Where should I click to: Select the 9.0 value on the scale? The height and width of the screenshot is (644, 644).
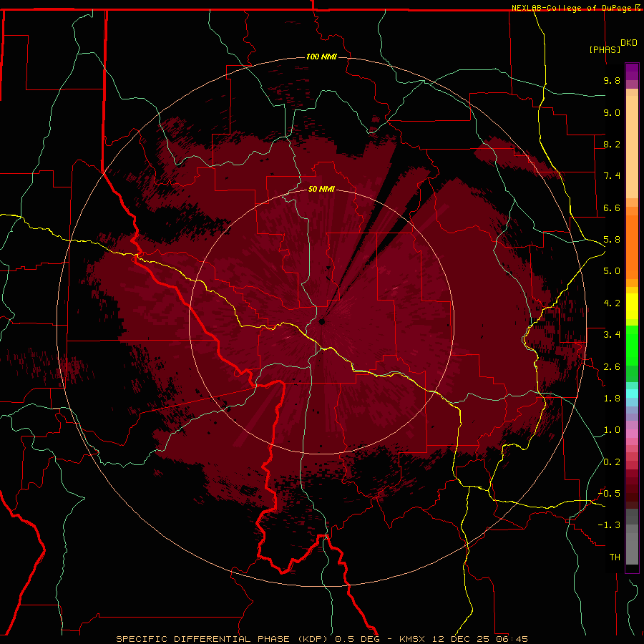coord(612,112)
